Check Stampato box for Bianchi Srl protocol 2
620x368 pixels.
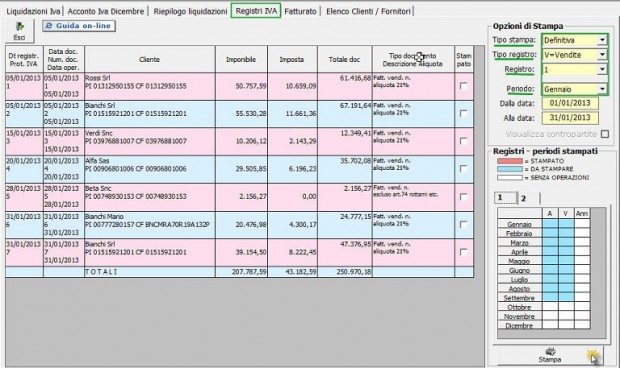(463, 113)
